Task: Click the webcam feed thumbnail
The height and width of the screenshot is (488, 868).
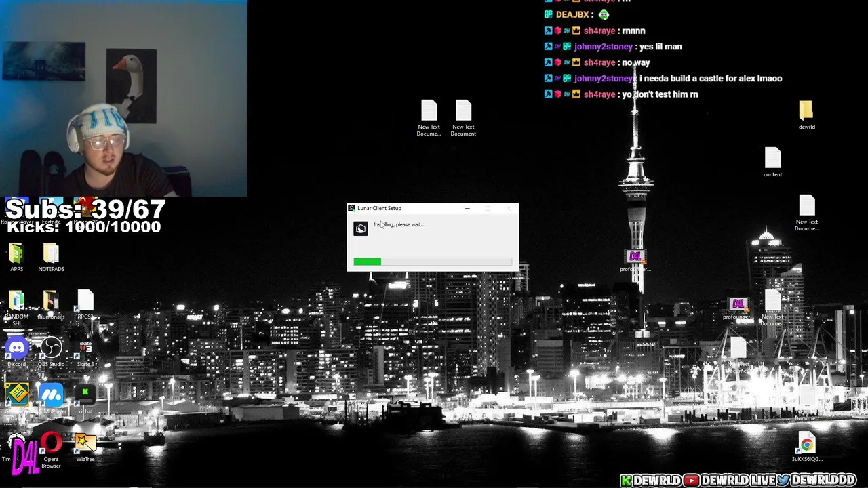Action: 123,98
